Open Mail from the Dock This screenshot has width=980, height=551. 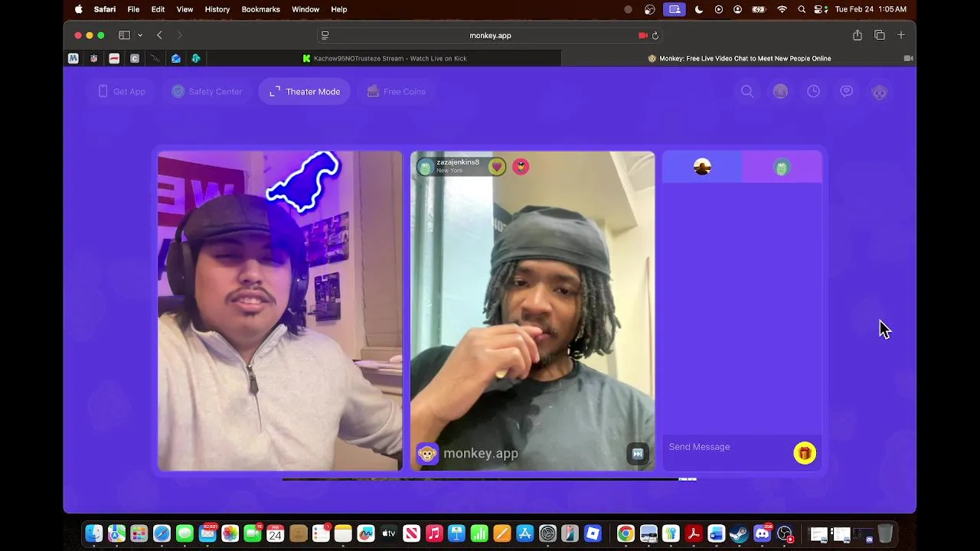pos(207,533)
